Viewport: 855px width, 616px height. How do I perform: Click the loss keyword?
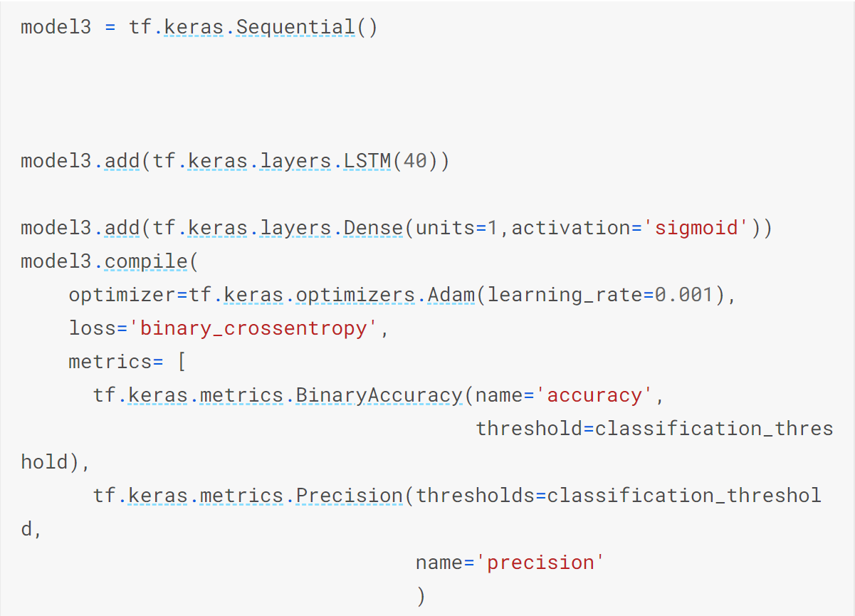tap(93, 328)
